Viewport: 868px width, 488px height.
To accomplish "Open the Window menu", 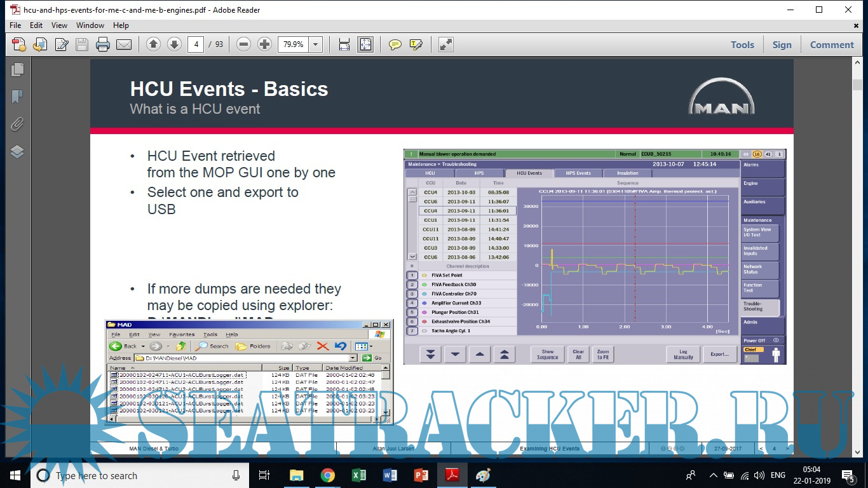I will pos(90,25).
